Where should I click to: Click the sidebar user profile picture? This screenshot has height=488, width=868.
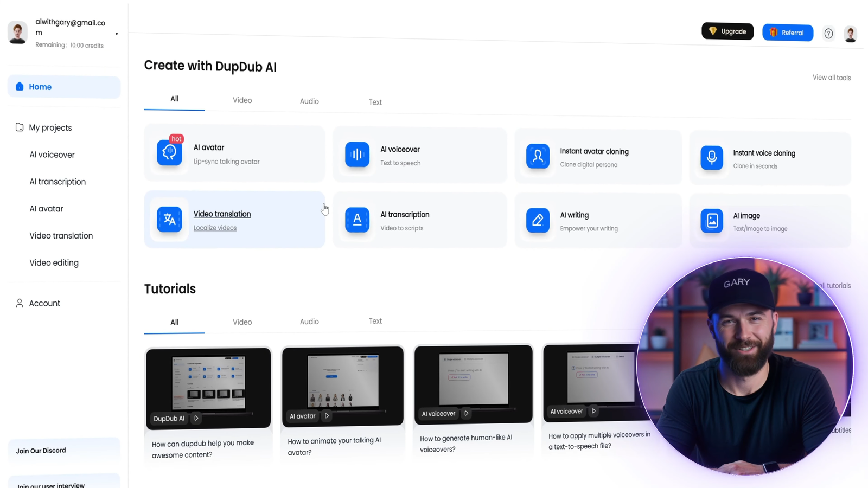click(18, 33)
